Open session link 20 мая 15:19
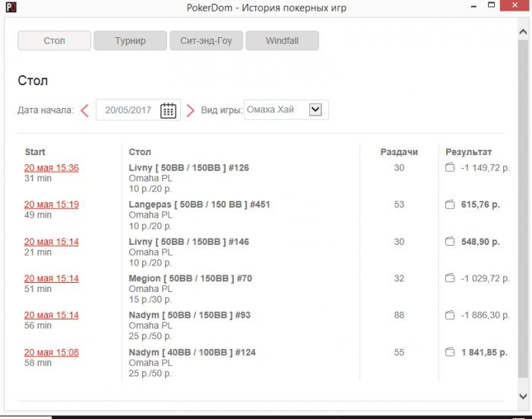The image size is (532, 419). [x=51, y=205]
